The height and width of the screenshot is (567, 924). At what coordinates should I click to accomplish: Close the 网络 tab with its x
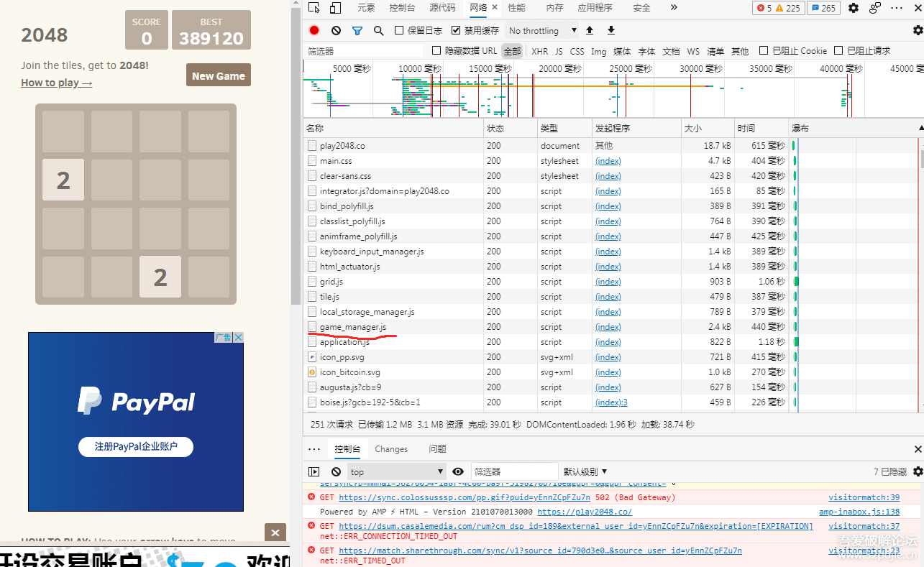tap(495, 7)
